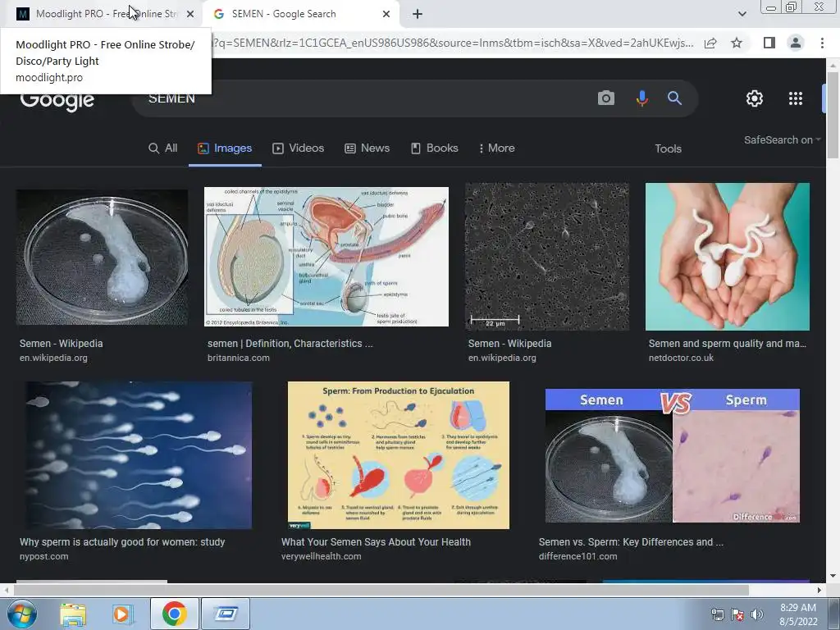Click the network tray icon
The image size is (840, 630).
click(x=717, y=614)
